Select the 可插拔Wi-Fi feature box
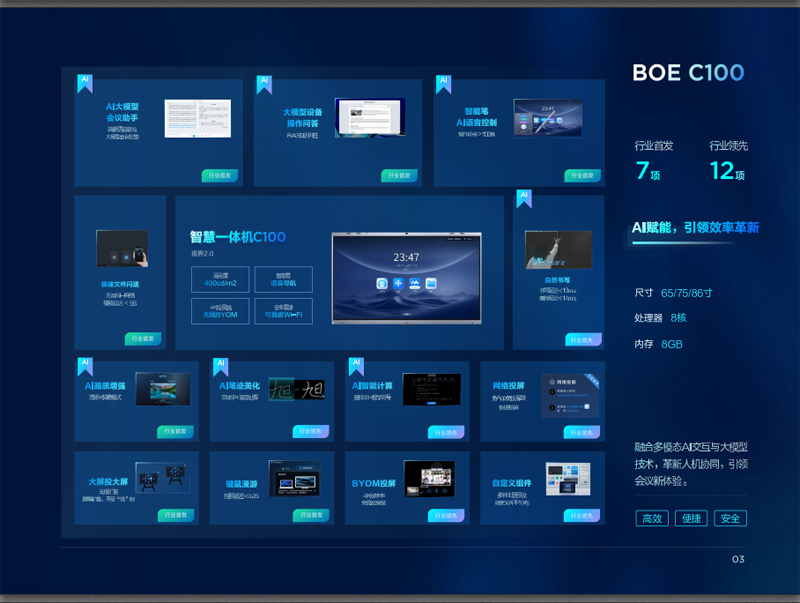Image resolution: width=800 pixels, height=603 pixels. tap(284, 311)
